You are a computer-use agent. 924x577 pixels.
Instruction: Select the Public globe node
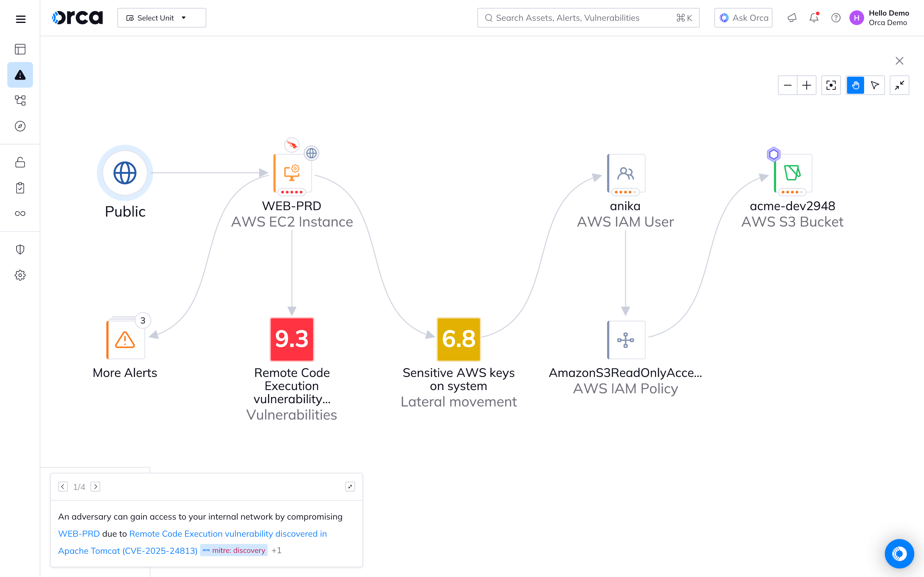click(x=125, y=173)
